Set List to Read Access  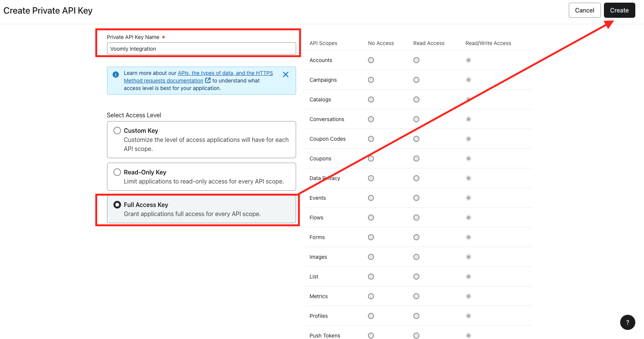pyautogui.click(x=416, y=277)
